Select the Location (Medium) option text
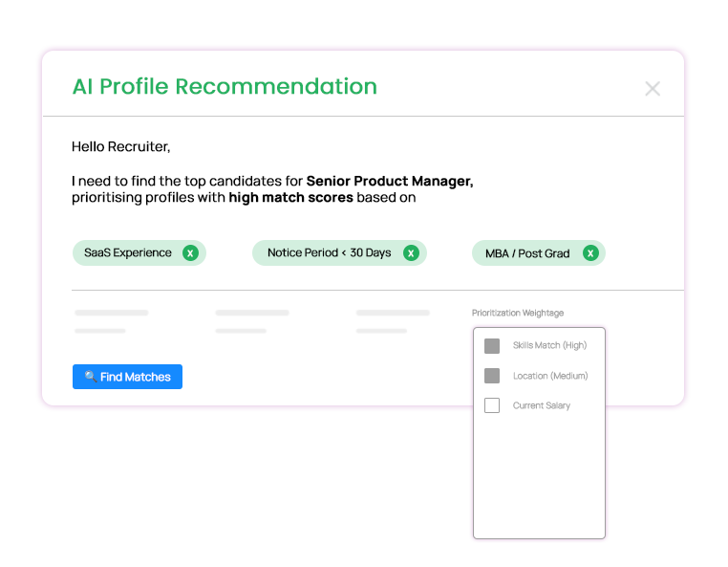This screenshot has height=567, width=728. click(x=549, y=376)
